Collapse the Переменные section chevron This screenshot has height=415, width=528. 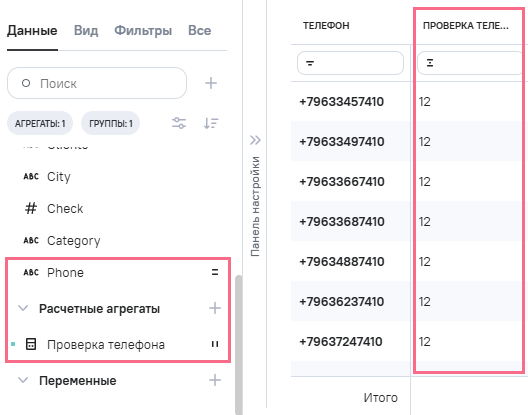[23, 380]
